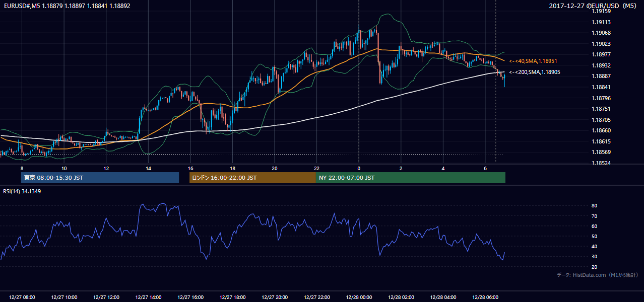Screen dimensions: 644x302
Task: Click the 12/27 18:00 time axis label
Action: [232, 297]
